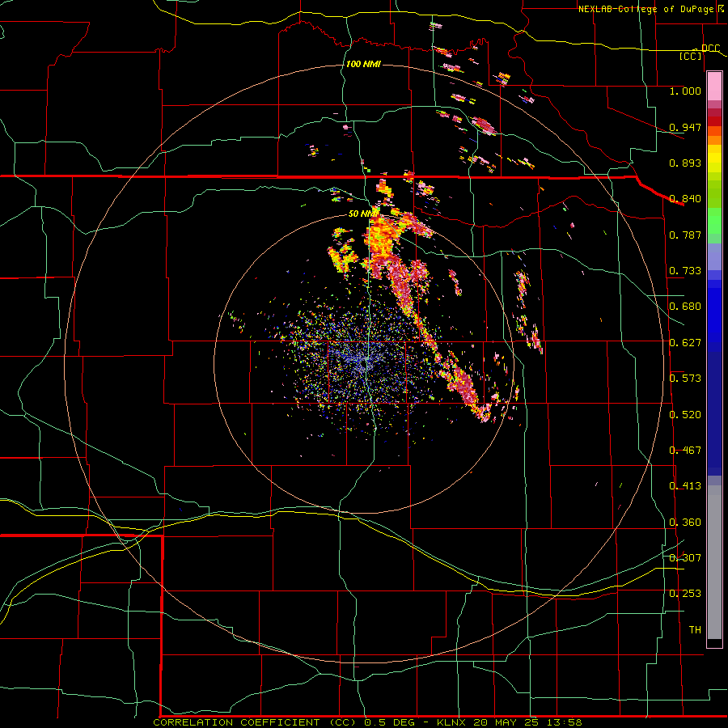Click the [CC] legend unit label
This screenshot has width=728, height=728.
point(691,56)
